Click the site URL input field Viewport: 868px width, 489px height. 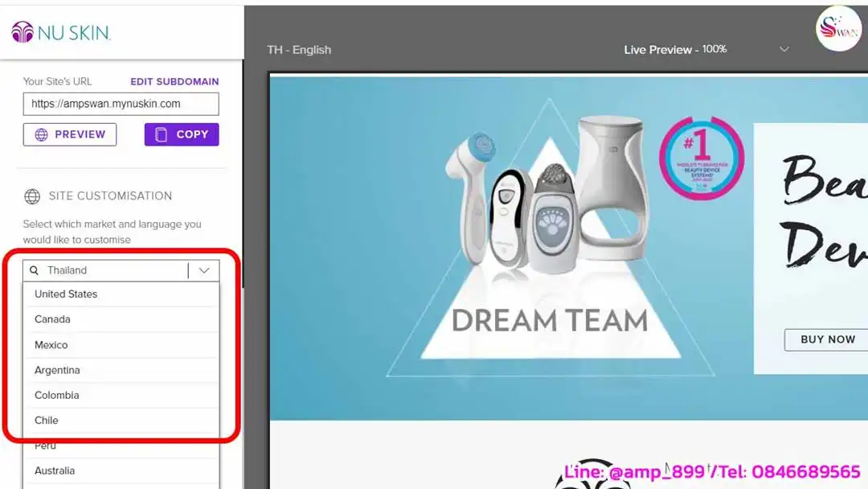[x=121, y=104]
